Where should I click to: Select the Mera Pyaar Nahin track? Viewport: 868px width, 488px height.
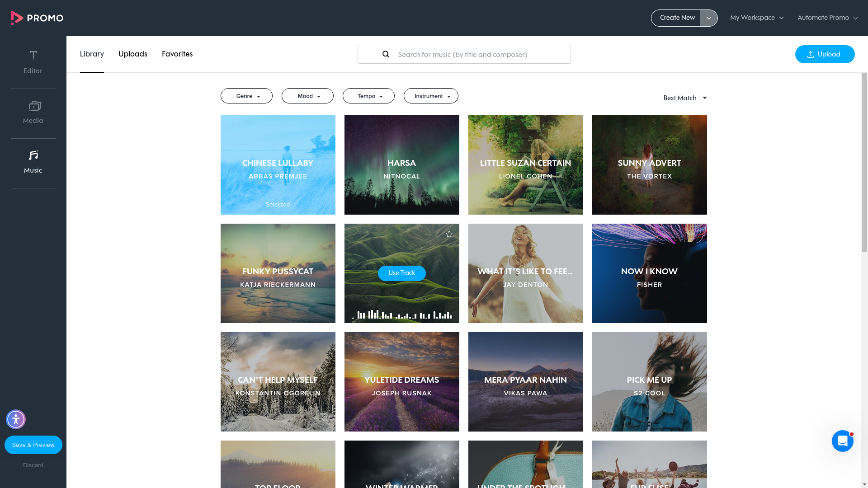(x=526, y=382)
